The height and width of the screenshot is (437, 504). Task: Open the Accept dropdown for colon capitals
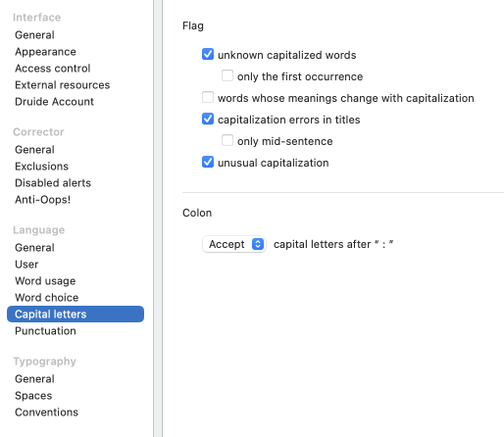coord(234,244)
